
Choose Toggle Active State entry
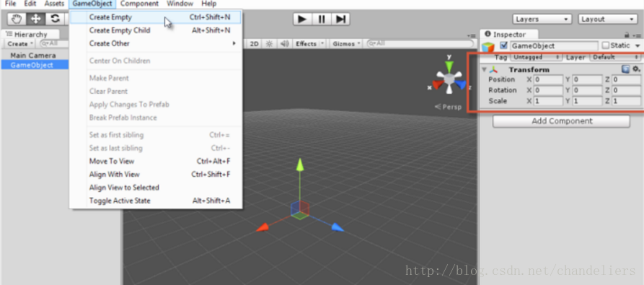coord(156,201)
